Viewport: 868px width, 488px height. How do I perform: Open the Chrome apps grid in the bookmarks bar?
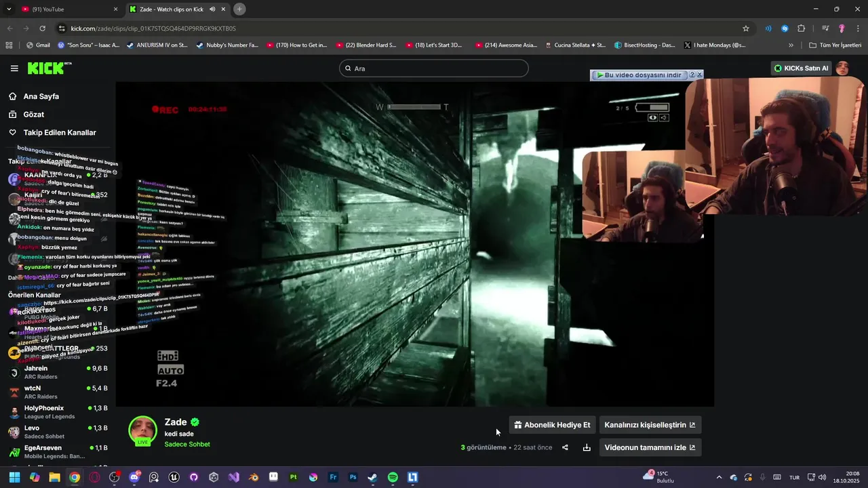(x=9, y=45)
